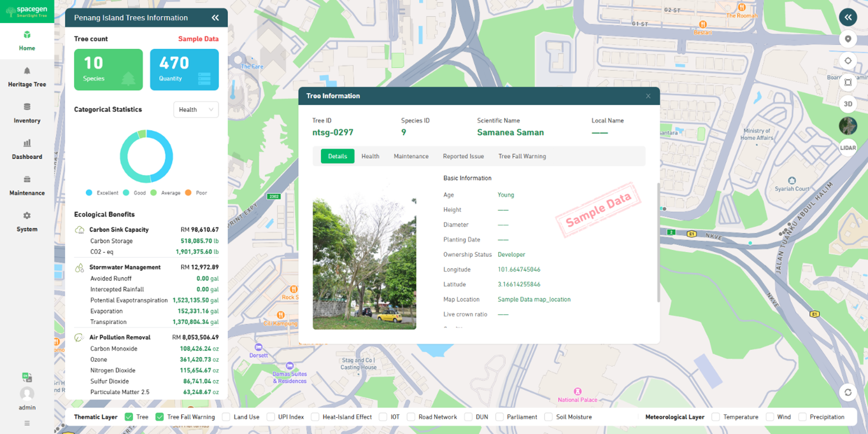Click the hamburger menu icon below admin
Viewport: 868px width, 434px height.
[x=27, y=423]
